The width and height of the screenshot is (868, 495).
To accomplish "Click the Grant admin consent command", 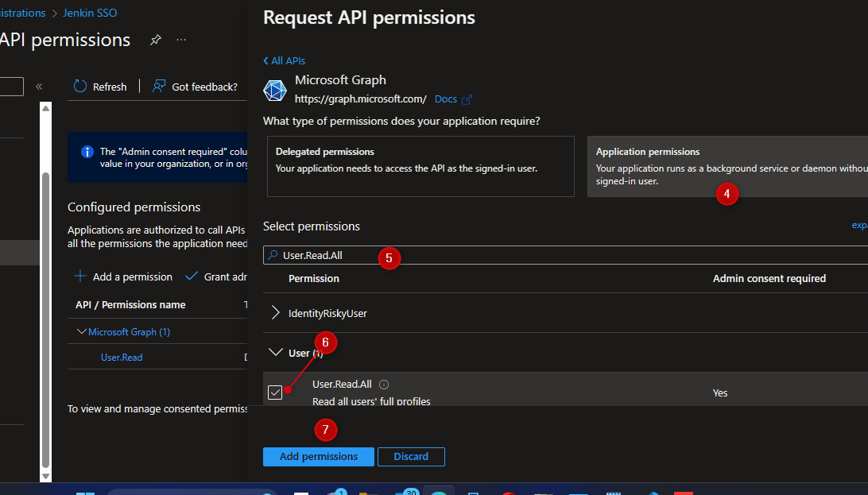I will pos(216,277).
